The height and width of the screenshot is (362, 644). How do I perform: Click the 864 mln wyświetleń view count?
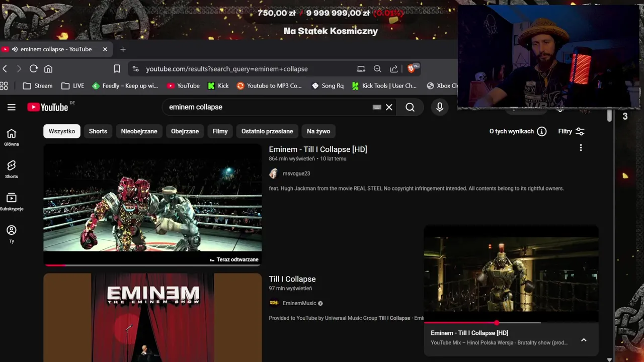[x=292, y=159]
